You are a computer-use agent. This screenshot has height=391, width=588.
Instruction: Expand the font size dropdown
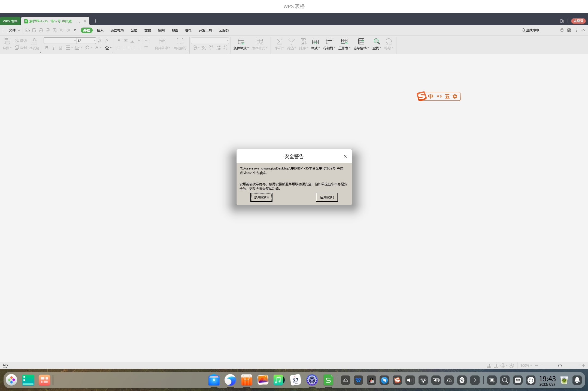[x=94, y=41]
